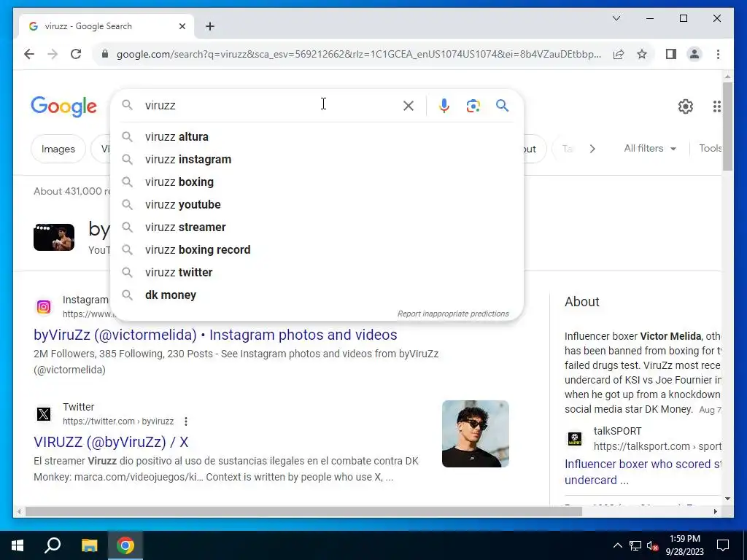747x560 pixels.
Task: Open the Windows Start menu
Action: coord(18,545)
